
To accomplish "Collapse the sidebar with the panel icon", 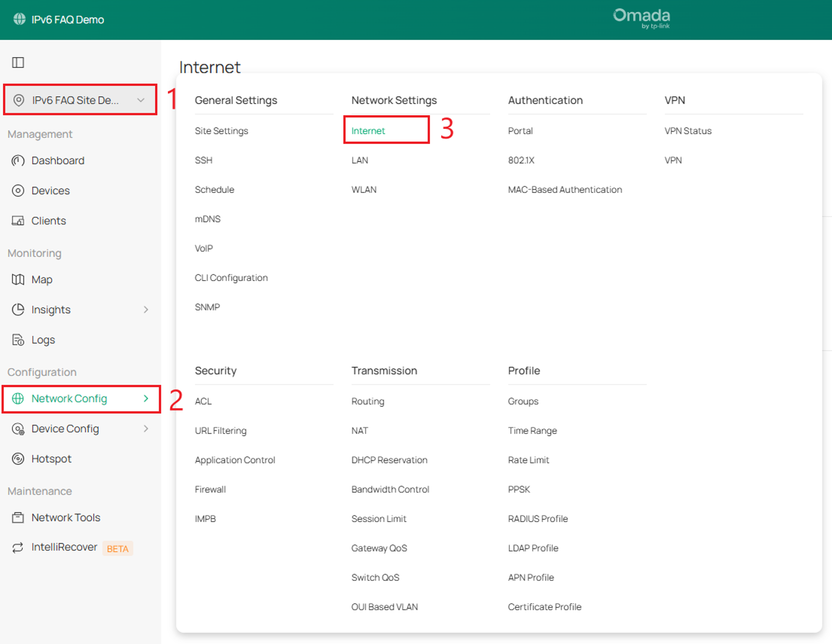I will pos(18,63).
